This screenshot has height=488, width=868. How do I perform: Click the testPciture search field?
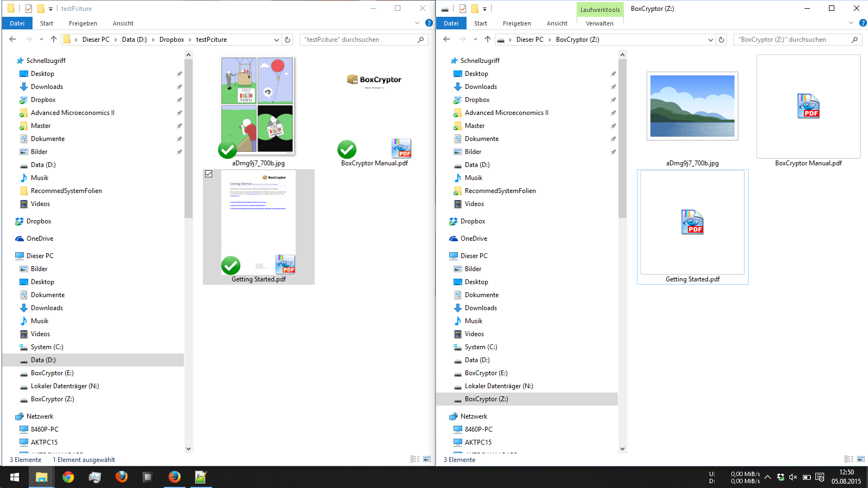pos(363,40)
